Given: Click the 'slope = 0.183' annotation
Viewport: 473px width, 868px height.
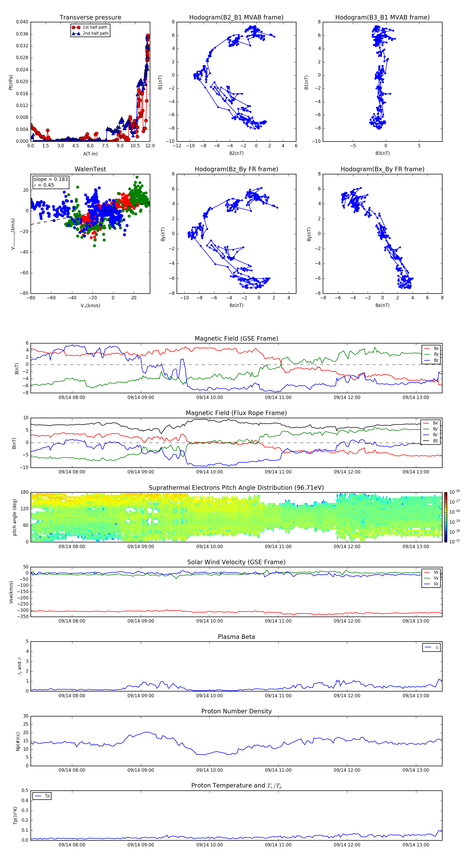Looking at the screenshot, I should tap(50, 179).
